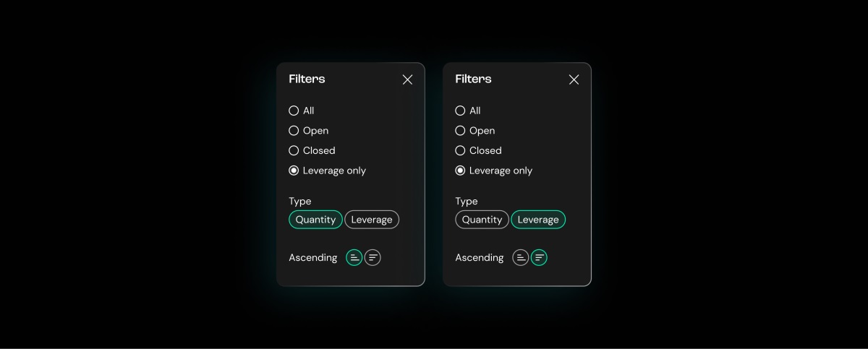This screenshot has width=868, height=349.
Task: Close the left Filters panel
Action: point(407,79)
